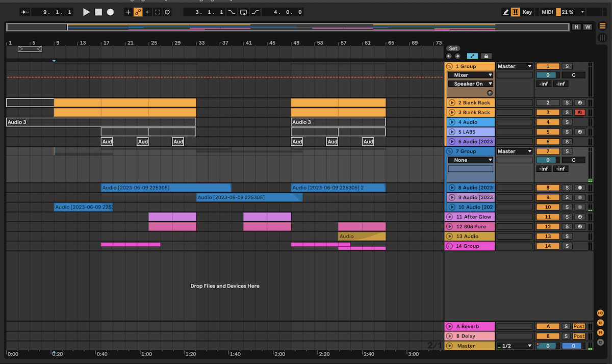
Task: Toggle Draw Mode pencil icon
Action: (x=506, y=12)
